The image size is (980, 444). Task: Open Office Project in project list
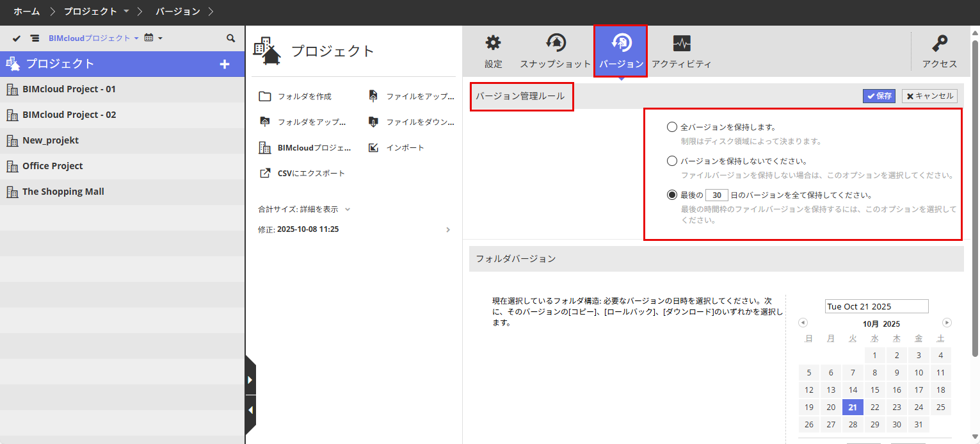coord(122,167)
